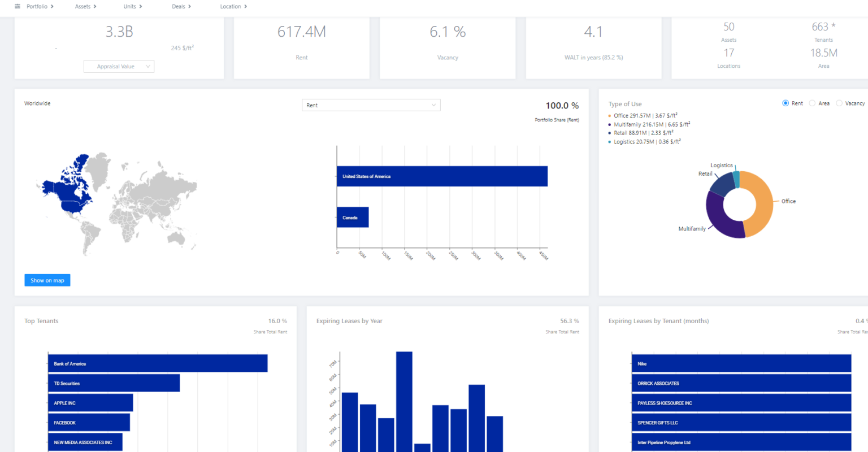
Task: Open the hamburger navigation menu
Action: (x=18, y=7)
